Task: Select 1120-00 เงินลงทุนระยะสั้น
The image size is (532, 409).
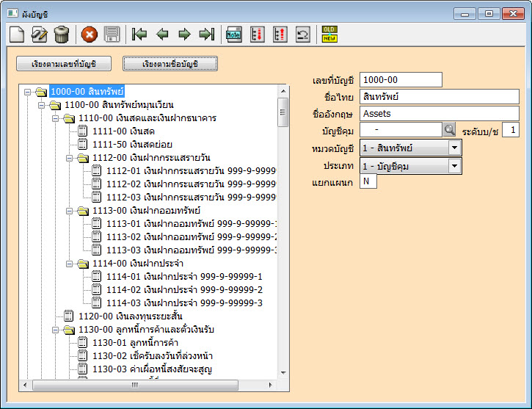Action: tap(131, 316)
